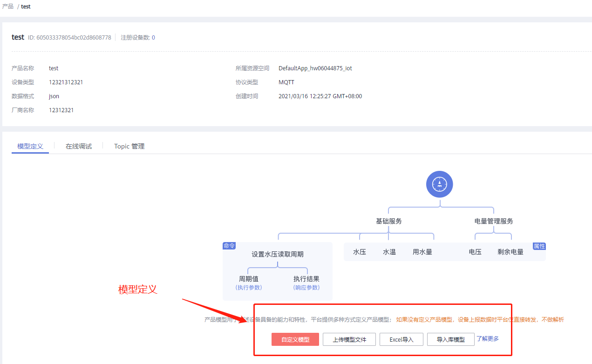Click the 导入库模型 button
592x364 pixels.
point(450,339)
